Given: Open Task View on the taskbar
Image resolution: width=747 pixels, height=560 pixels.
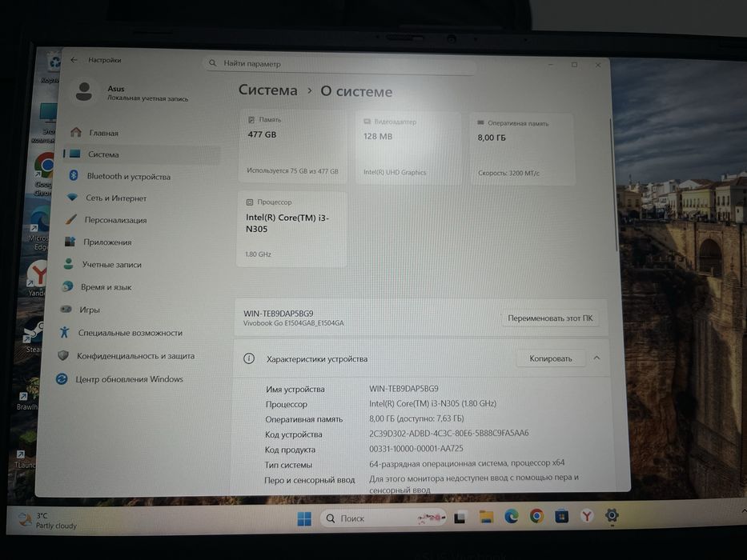Looking at the screenshot, I should click(460, 518).
